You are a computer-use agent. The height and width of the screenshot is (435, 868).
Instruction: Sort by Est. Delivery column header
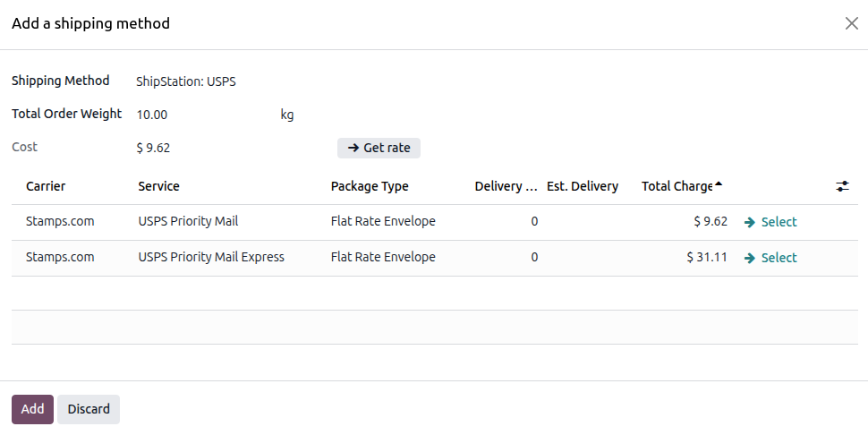pyautogui.click(x=583, y=186)
